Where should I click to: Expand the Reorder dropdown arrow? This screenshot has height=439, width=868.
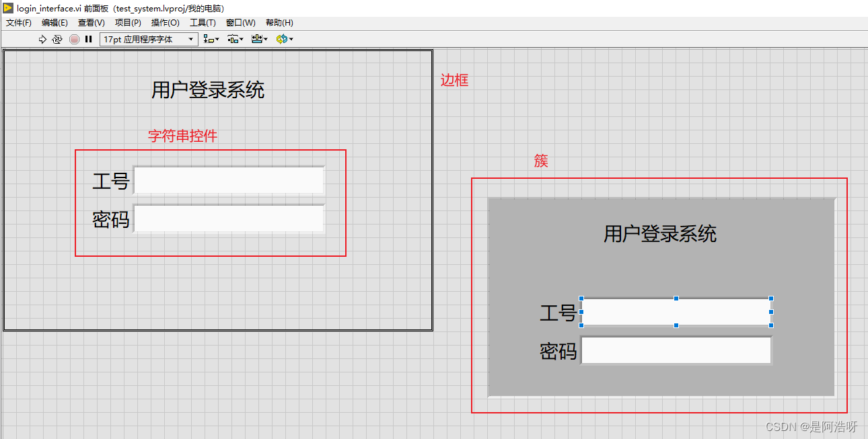coord(291,39)
